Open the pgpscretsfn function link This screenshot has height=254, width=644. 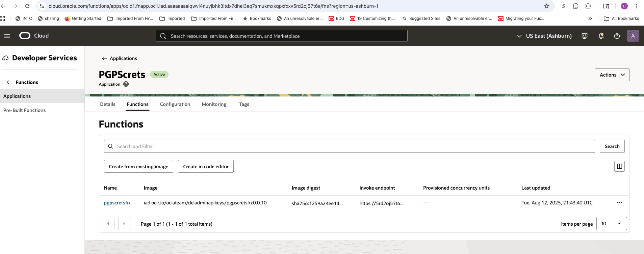pos(117,203)
